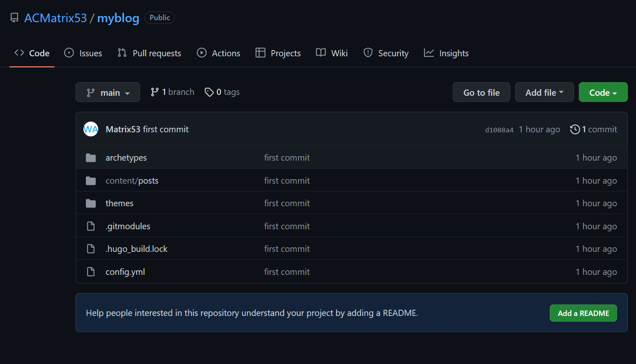Image resolution: width=636 pixels, height=364 pixels.
Task: Open the themes folder
Action: click(120, 203)
